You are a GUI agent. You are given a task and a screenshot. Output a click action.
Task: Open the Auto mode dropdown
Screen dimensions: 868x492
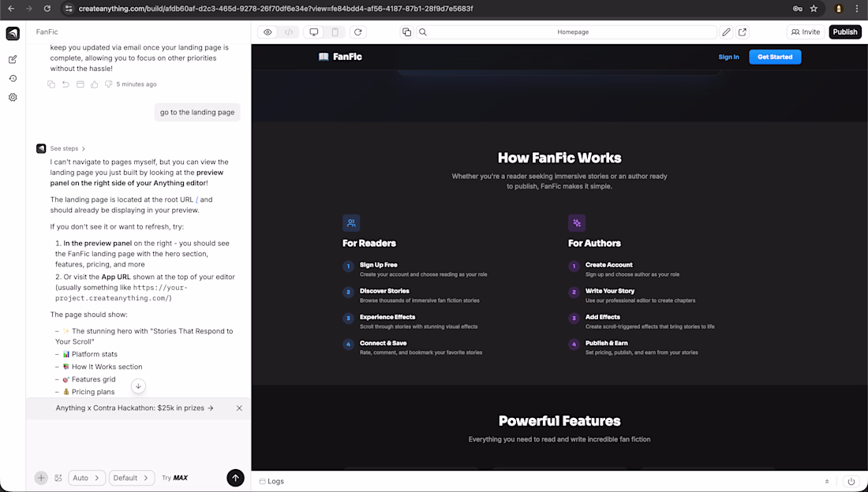tap(87, 478)
